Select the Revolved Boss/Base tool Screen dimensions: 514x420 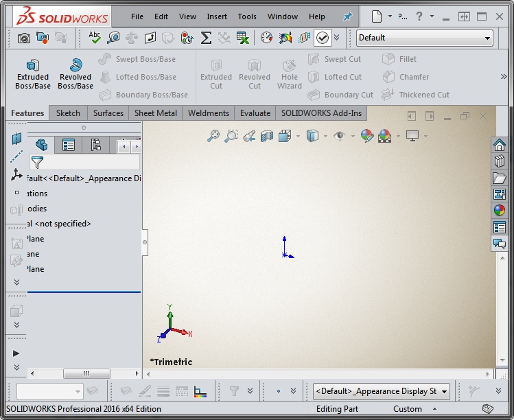pos(75,74)
